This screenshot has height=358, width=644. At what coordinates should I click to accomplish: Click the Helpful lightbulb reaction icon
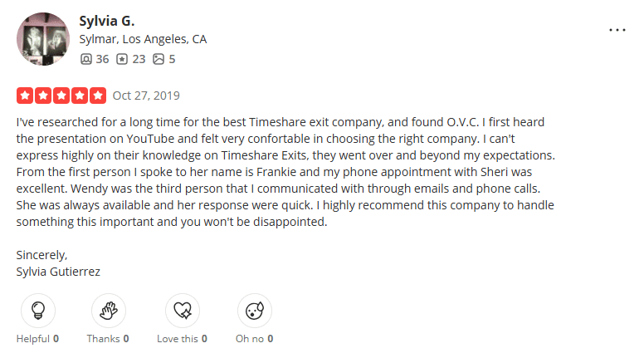pos(37,311)
